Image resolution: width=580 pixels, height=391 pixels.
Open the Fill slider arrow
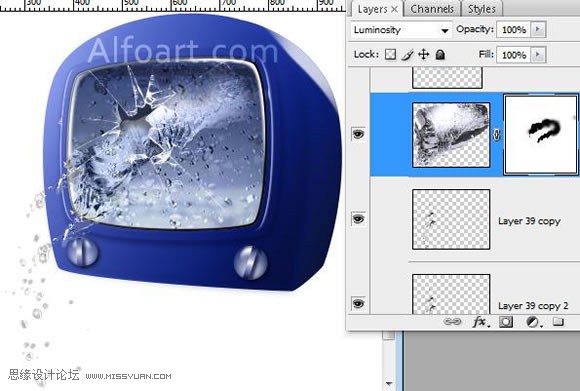538,55
